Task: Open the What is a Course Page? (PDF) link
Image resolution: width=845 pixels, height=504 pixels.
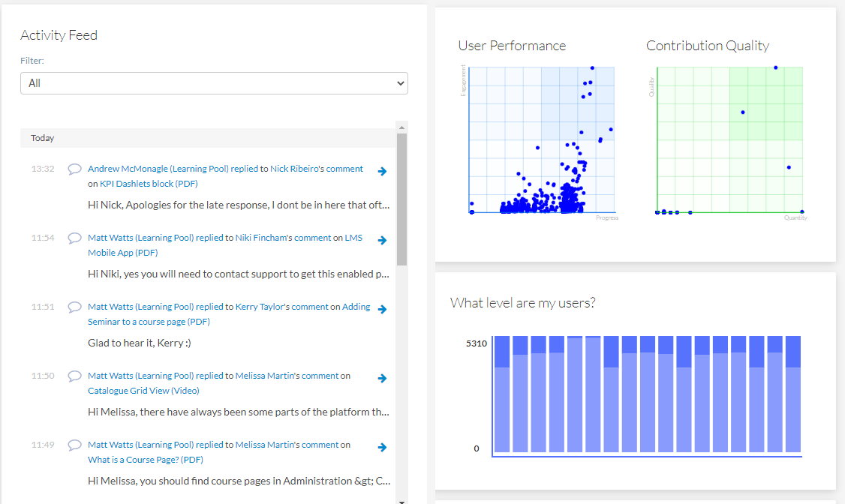Action: [146, 460]
